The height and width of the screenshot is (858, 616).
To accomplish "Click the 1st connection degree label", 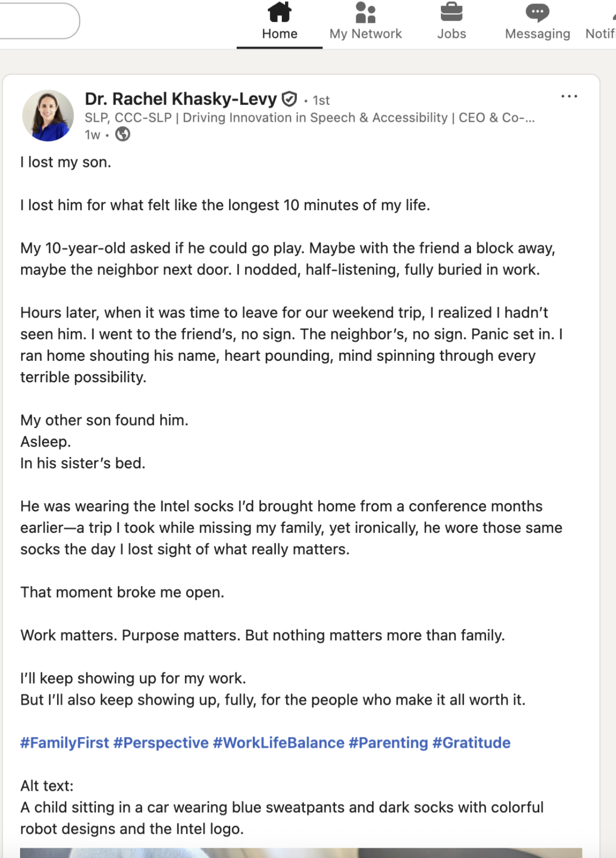I will (321, 100).
